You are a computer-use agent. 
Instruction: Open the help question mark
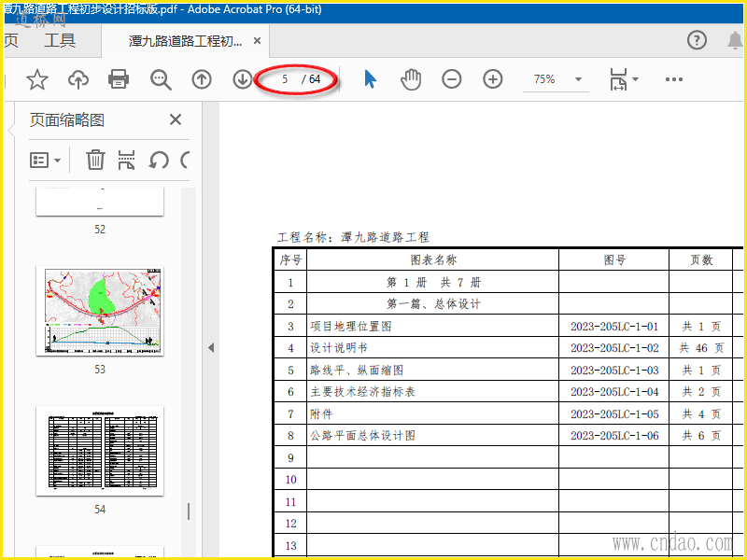[x=697, y=40]
